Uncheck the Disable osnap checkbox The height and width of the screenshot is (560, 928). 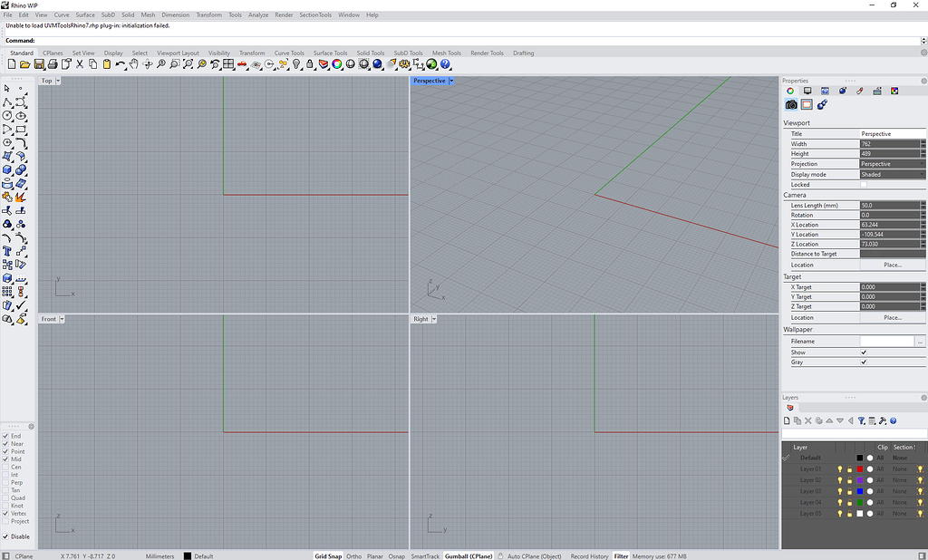click(x=6, y=536)
